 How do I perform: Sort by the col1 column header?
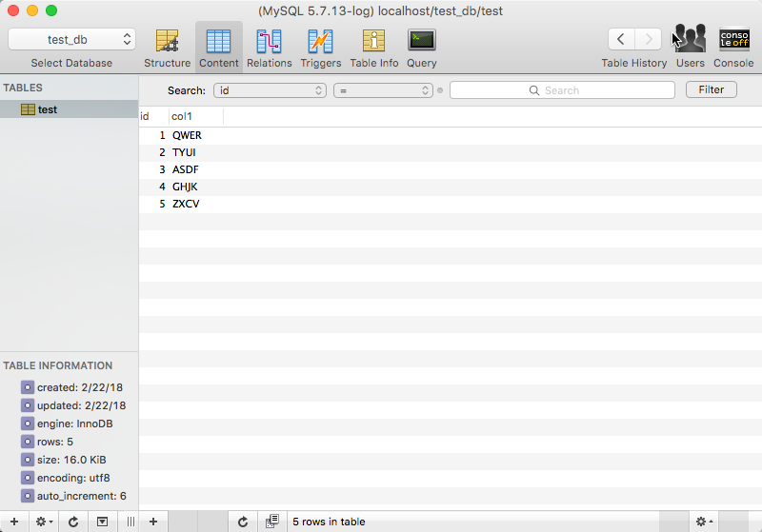click(x=196, y=116)
